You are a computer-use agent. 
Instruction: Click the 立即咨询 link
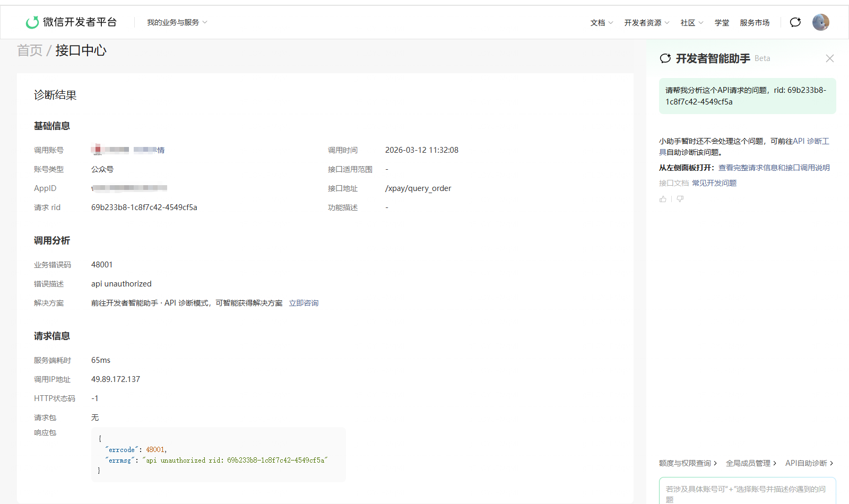[304, 303]
